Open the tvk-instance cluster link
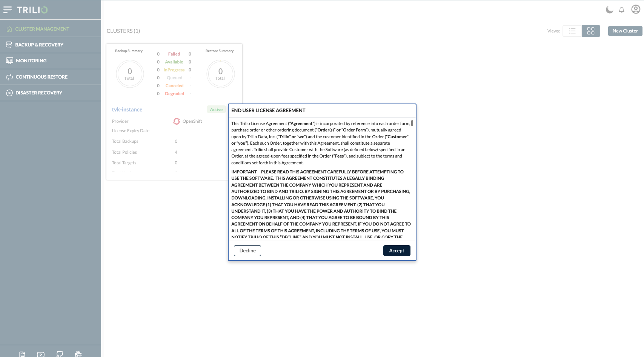The width and height of the screenshot is (644, 357). coord(127,110)
